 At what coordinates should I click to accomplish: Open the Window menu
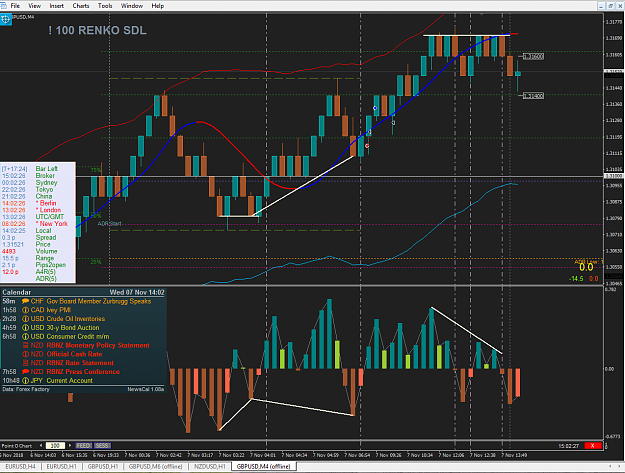tap(132, 6)
